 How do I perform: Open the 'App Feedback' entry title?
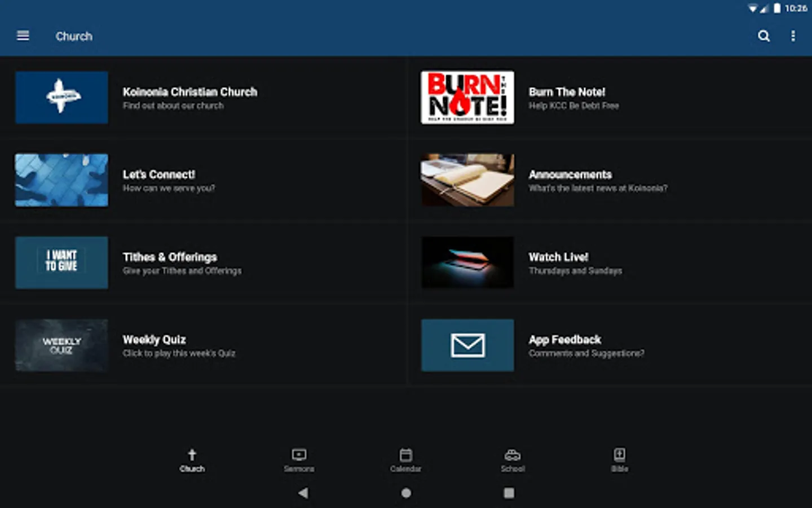coord(564,339)
